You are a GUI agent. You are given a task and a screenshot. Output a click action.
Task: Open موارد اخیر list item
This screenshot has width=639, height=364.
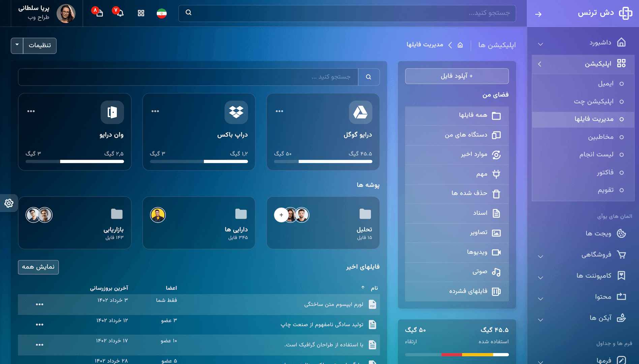click(457, 155)
